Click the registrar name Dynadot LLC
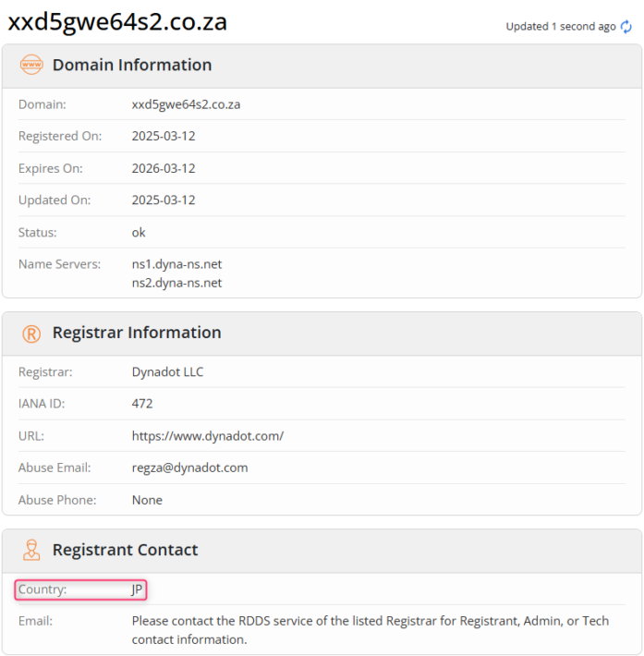644x656 pixels. coord(167,372)
